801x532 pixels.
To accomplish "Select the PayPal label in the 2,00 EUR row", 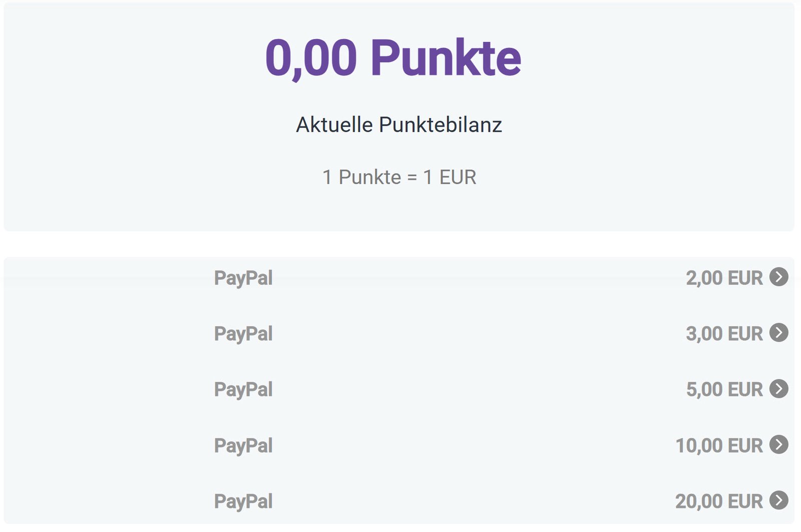I will pyautogui.click(x=243, y=278).
